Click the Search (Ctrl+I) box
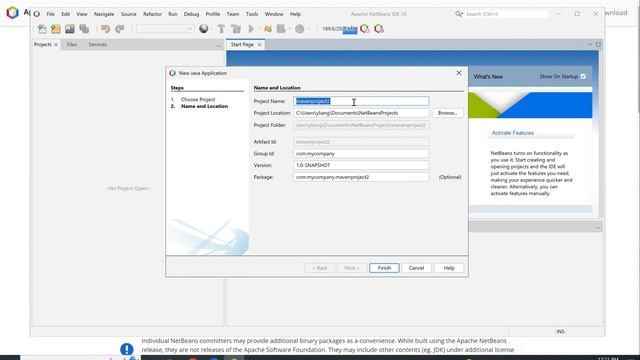 pos(506,14)
